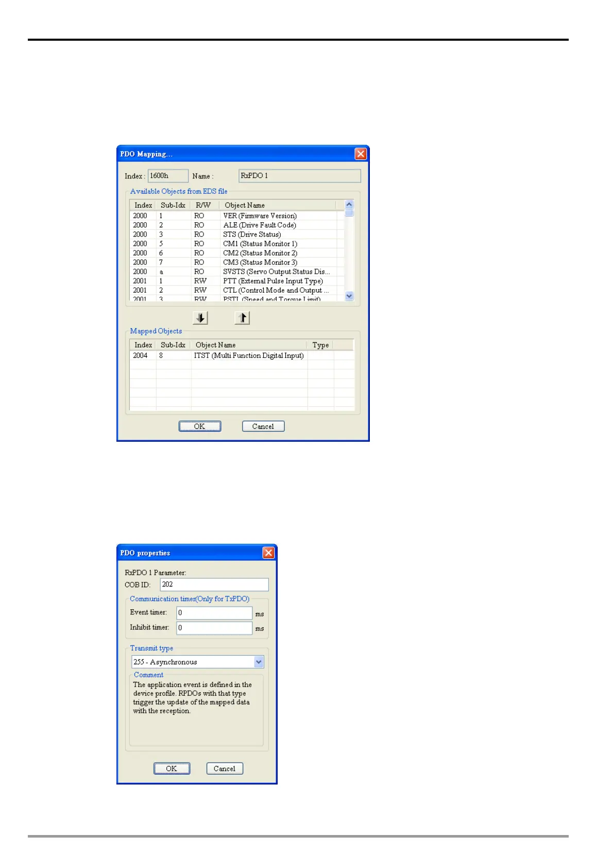Click the down arrow to map selected object
Image resolution: width=613 pixels, height=868 pixels.
[200, 318]
